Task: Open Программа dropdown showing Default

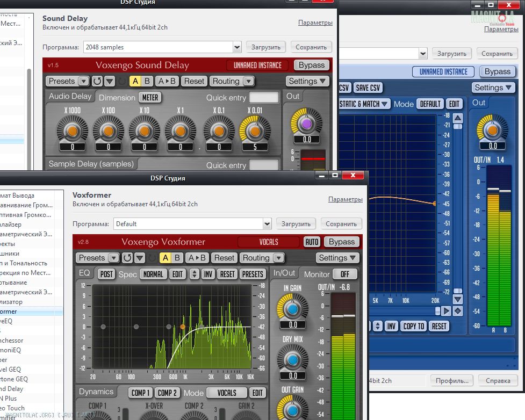Action: click(x=192, y=224)
